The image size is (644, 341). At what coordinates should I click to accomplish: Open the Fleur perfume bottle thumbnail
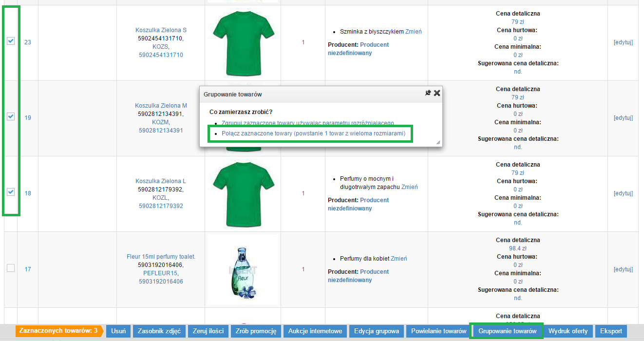(243, 269)
